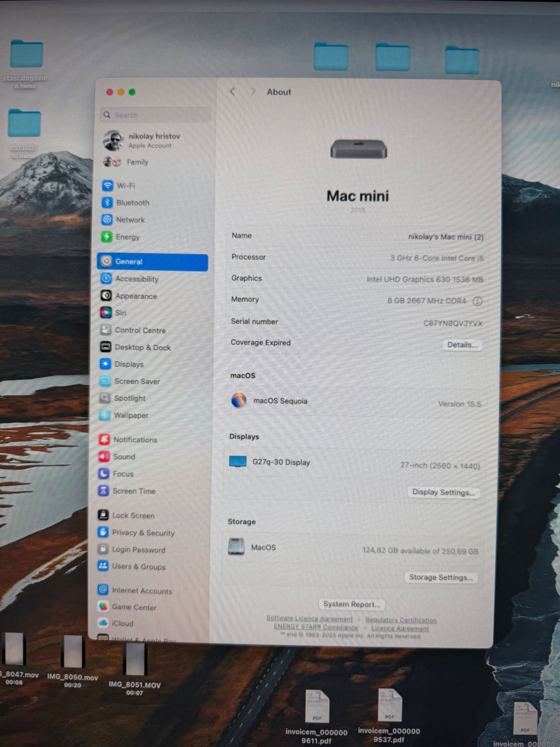Open iCloud settings icon
The image size is (560, 747).
pos(103,623)
